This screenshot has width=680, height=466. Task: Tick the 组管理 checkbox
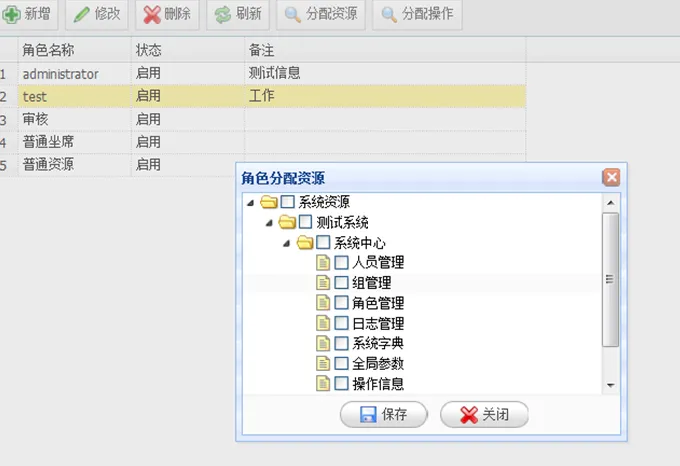(x=341, y=283)
